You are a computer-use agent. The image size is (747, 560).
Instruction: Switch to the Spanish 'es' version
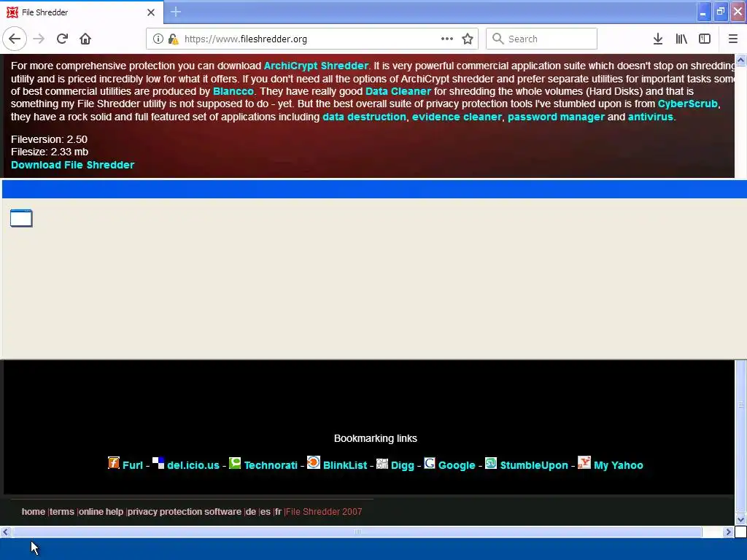click(266, 511)
